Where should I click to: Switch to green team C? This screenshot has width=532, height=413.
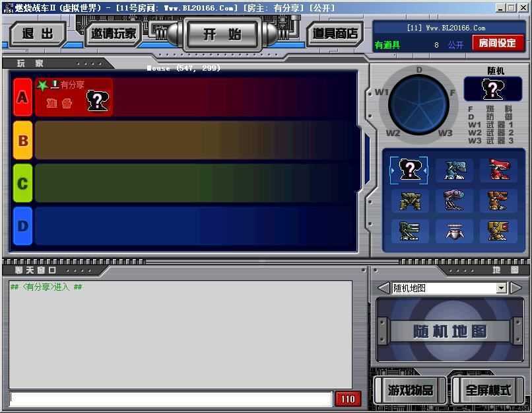(23, 183)
